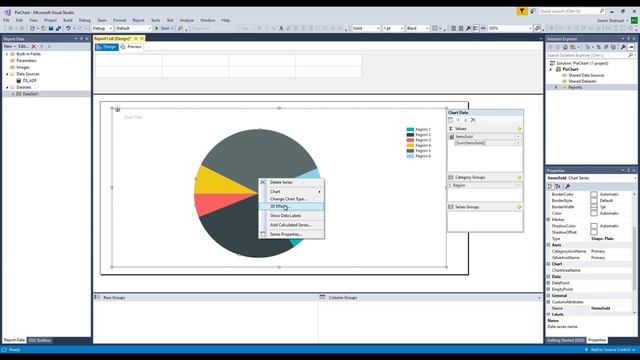Click the wrench properties icon in the toolbar
This screenshot has width=640, height=360.
[468, 28]
